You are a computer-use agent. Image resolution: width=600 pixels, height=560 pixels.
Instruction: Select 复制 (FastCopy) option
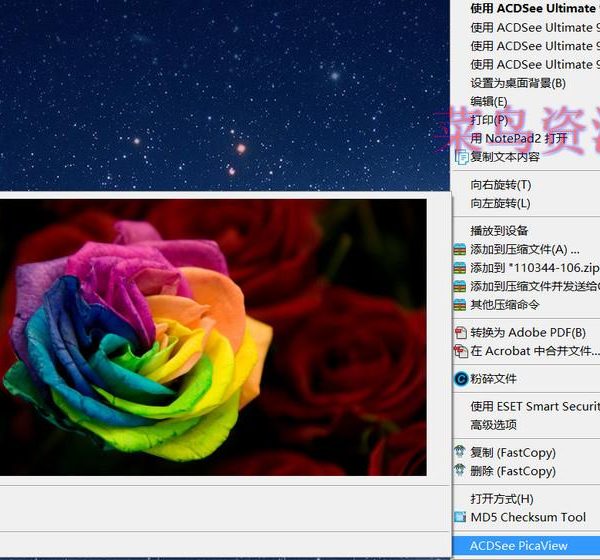click(x=512, y=453)
